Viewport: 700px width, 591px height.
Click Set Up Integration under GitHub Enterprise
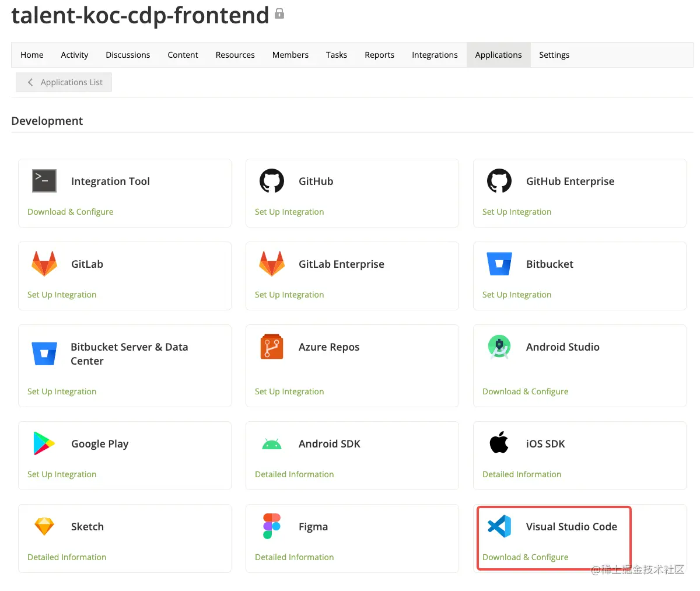[x=517, y=212]
